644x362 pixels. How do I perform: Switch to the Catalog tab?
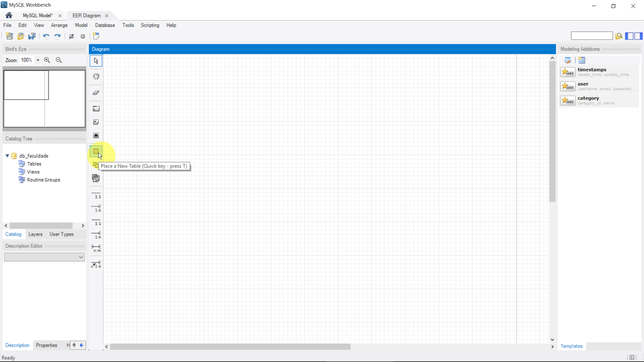point(13,234)
